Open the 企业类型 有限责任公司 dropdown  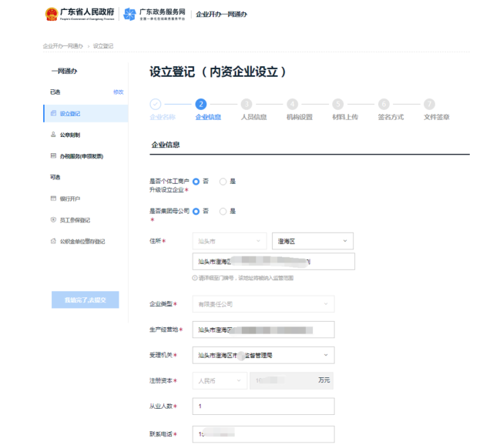(x=263, y=304)
